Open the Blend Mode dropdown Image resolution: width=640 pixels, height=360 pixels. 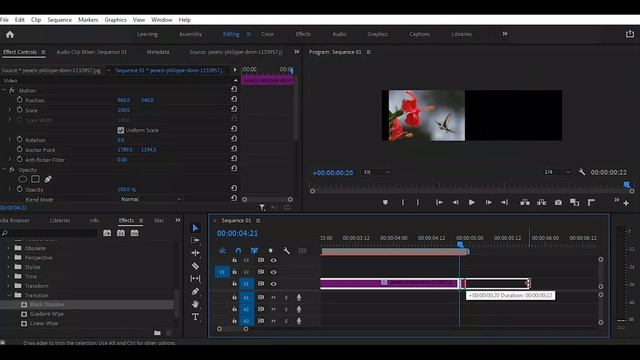150,199
